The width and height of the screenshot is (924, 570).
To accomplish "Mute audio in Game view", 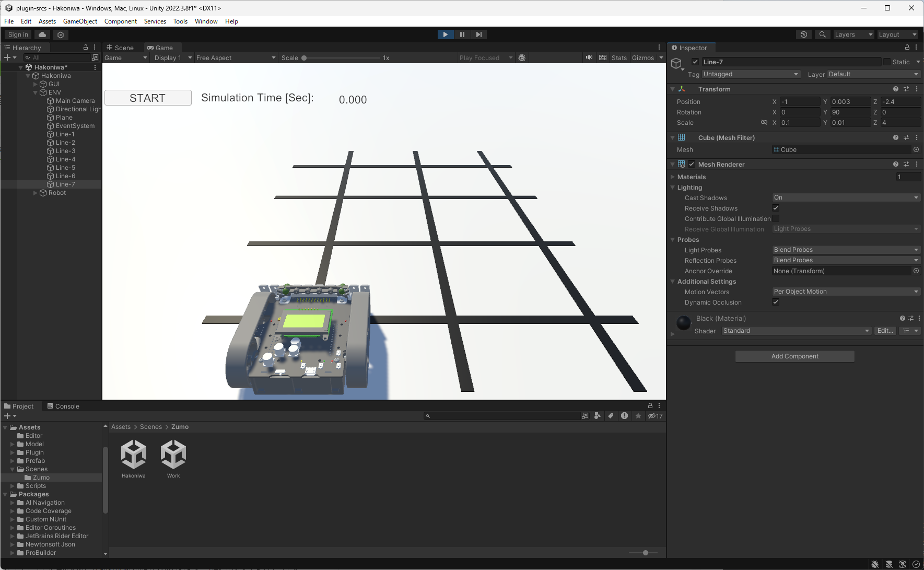I will click(x=589, y=57).
